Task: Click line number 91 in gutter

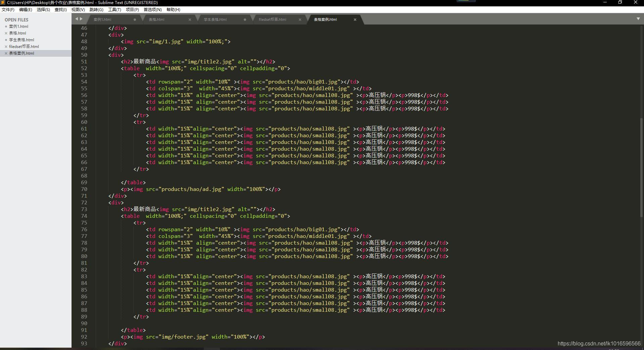Action: pos(84,330)
